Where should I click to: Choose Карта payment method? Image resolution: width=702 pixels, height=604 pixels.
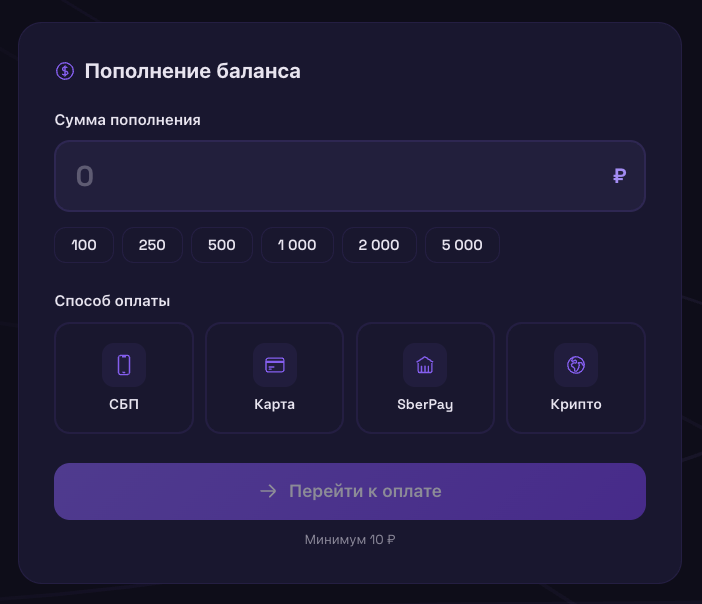[x=274, y=378]
